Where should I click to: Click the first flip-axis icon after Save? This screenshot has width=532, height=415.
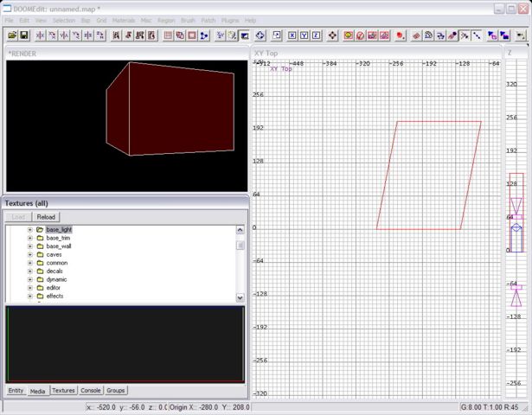(40, 35)
